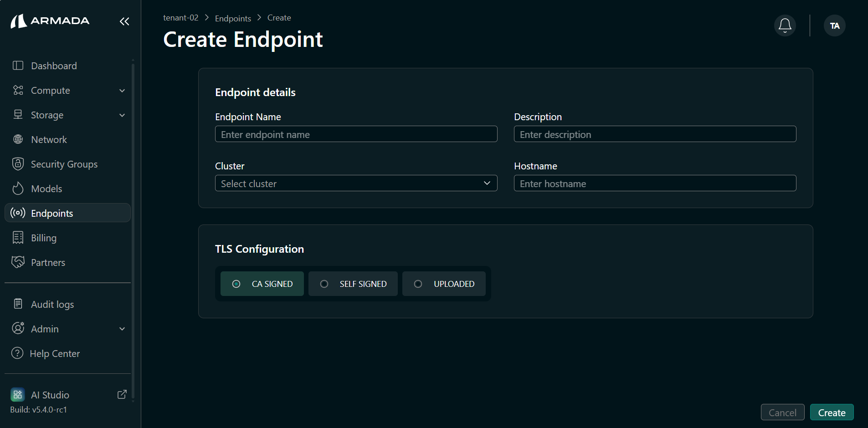
Task: Click the Armada logo
Action: pos(50,21)
